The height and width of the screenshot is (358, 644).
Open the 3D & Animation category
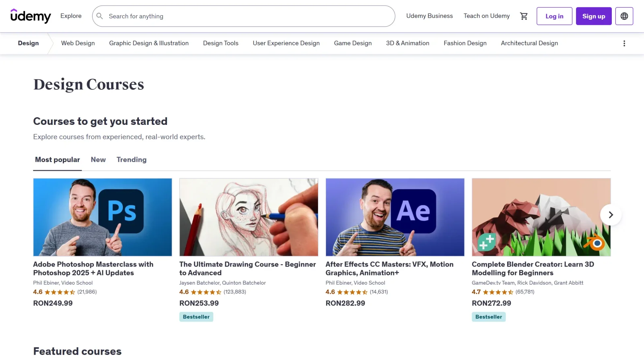(407, 43)
